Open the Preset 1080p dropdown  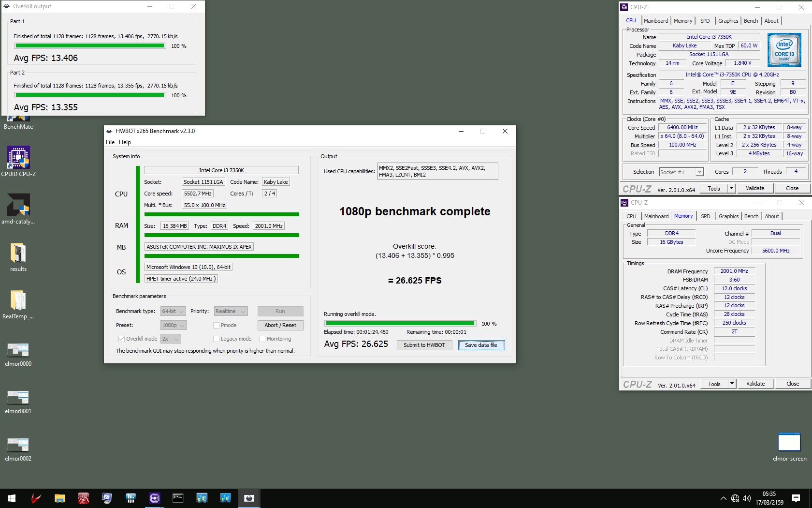174,325
